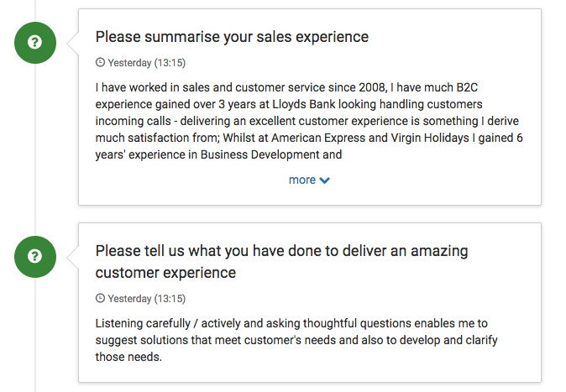This screenshot has width=566, height=392.
Task: Expand the answer using the blue chevron arrow
Action: click(324, 180)
